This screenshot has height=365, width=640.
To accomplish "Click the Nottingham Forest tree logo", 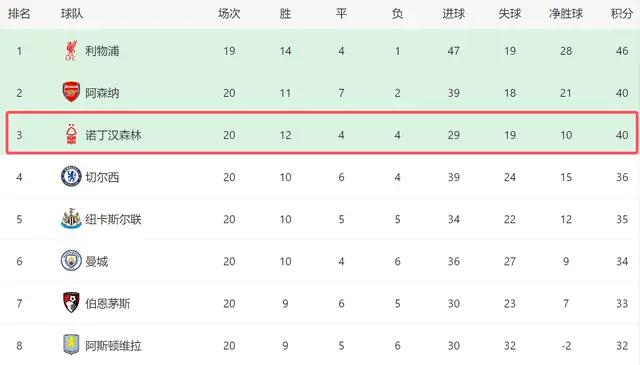I will point(71,134).
